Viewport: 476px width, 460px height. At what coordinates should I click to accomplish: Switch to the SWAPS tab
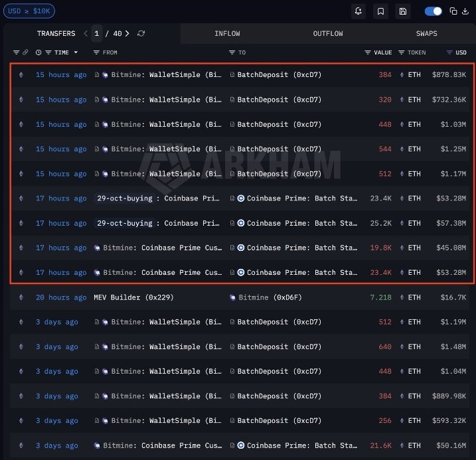click(x=426, y=33)
